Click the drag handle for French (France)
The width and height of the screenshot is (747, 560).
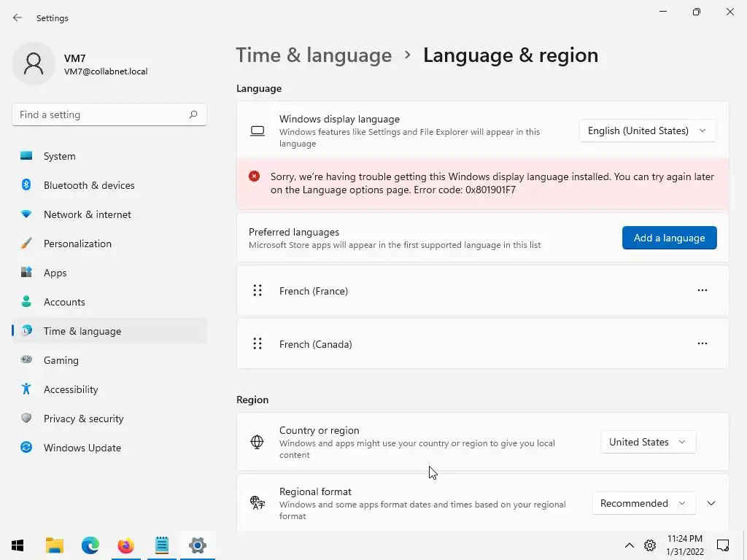[258, 290]
